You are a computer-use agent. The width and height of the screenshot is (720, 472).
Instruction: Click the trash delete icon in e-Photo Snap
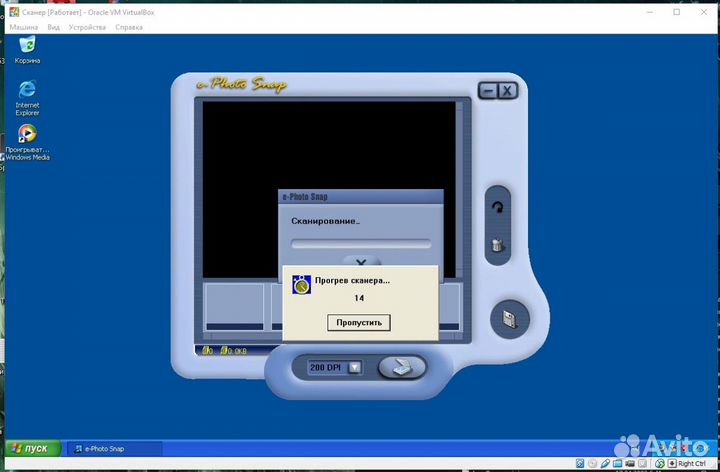coord(497,245)
